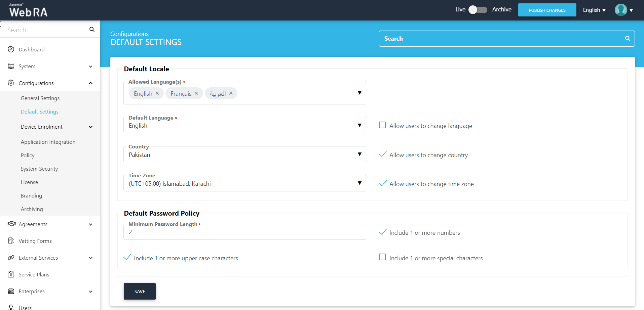Click the Live label
The height and width of the screenshot is (310, 644).
(x=460, y=9)
